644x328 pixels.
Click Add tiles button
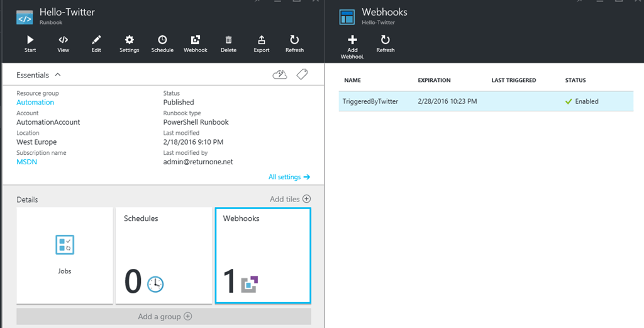pos(290,199)
